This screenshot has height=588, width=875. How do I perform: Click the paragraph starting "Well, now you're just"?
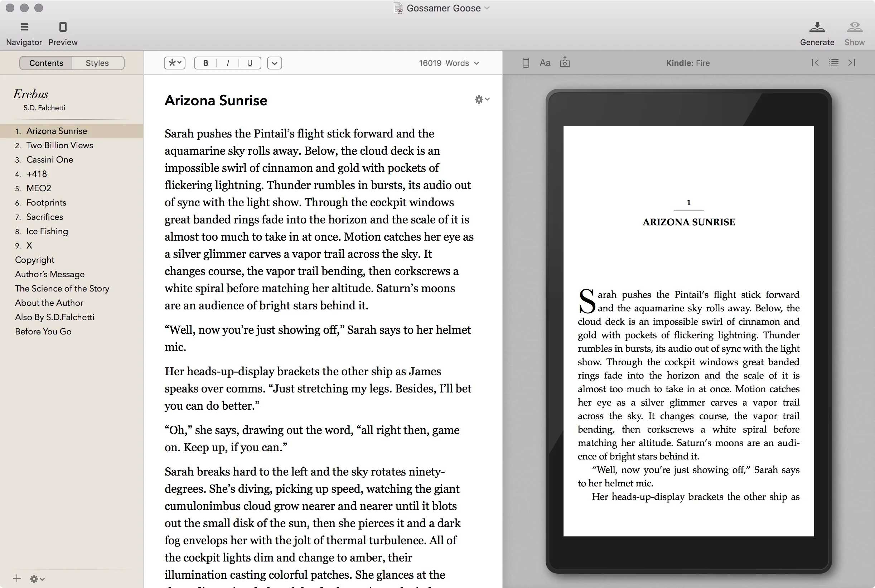pyautogui.click(x=318, y=338)
